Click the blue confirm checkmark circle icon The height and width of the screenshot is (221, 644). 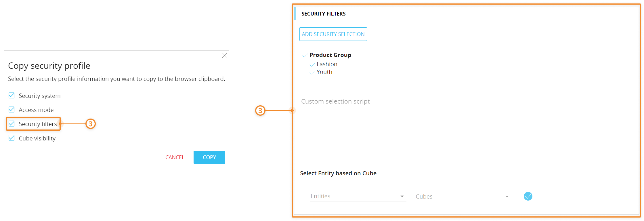528,196
